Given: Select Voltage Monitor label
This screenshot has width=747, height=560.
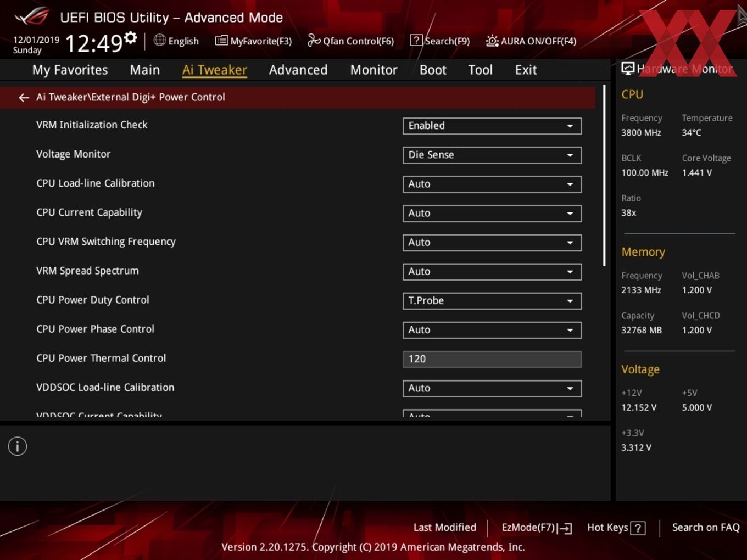Looking at the screenshot, I should 73,154.
